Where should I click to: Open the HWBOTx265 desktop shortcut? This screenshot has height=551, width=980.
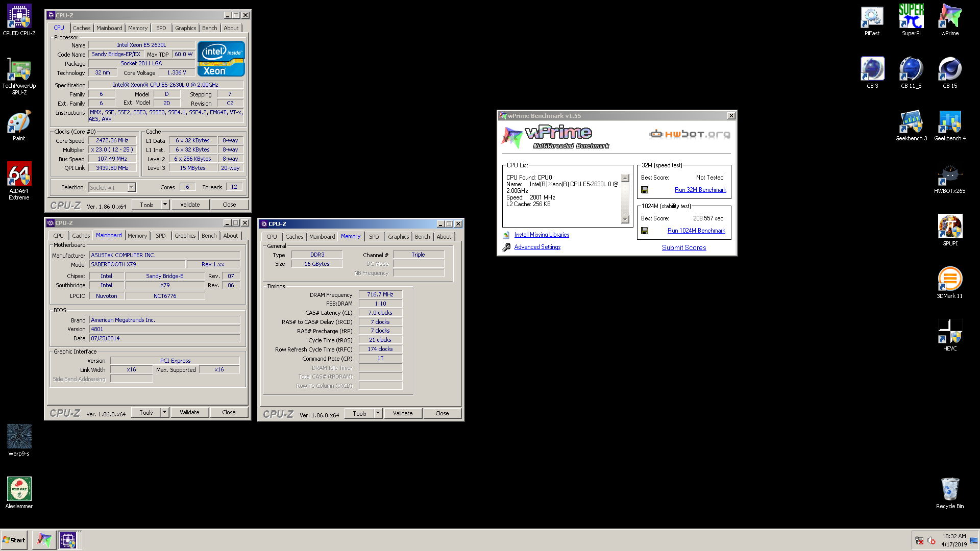click(950, 178)
